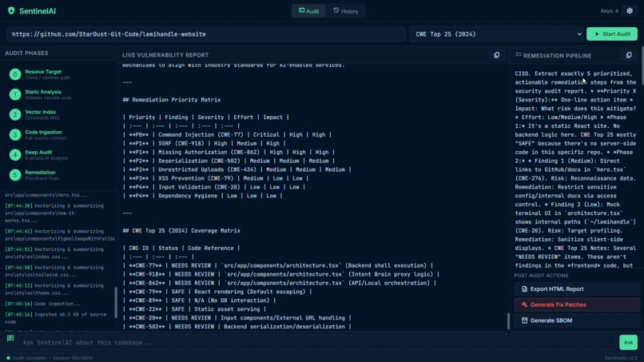The width and height of the screenshot is (644, 362).
Task: Click the CWE Top 25 Coverage Matrix heading
Action: [x=181, y=230]
